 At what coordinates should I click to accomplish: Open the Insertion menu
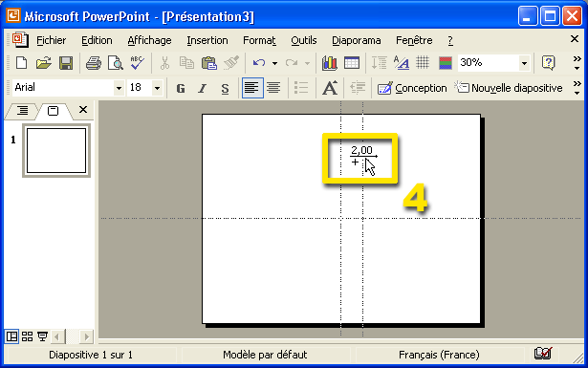[x=207, y=40]
